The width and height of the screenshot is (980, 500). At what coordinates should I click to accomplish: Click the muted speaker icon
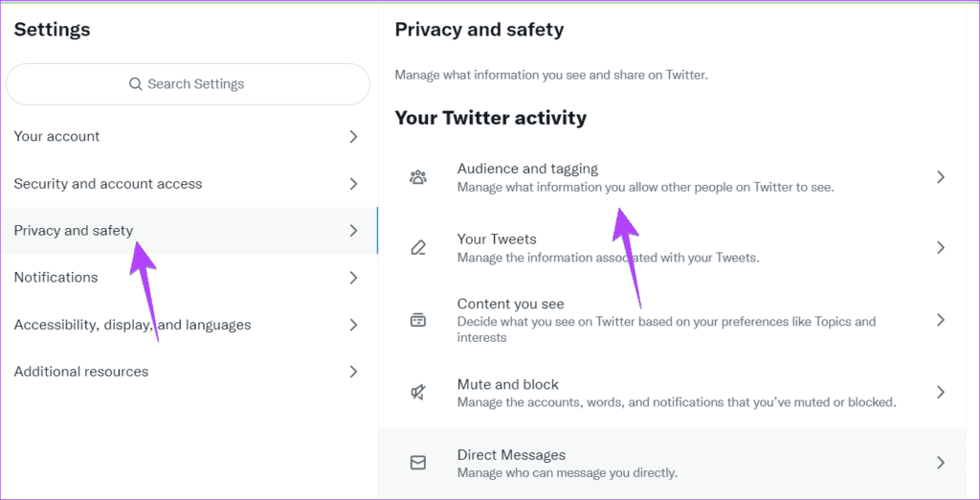point(418,392)
